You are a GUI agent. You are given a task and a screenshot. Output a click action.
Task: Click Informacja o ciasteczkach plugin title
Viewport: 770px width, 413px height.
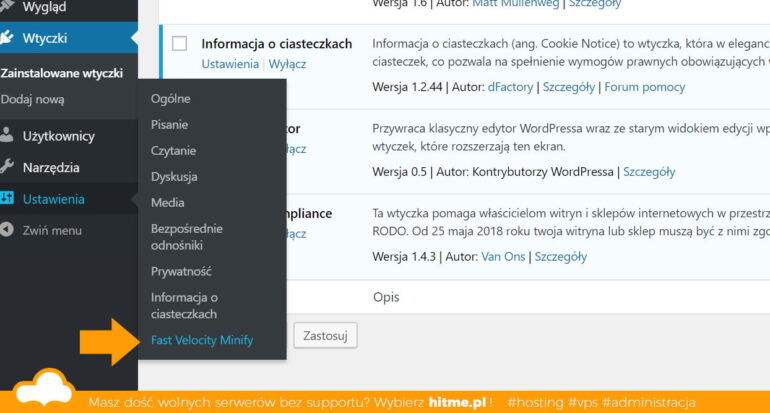tap(276, 44)
